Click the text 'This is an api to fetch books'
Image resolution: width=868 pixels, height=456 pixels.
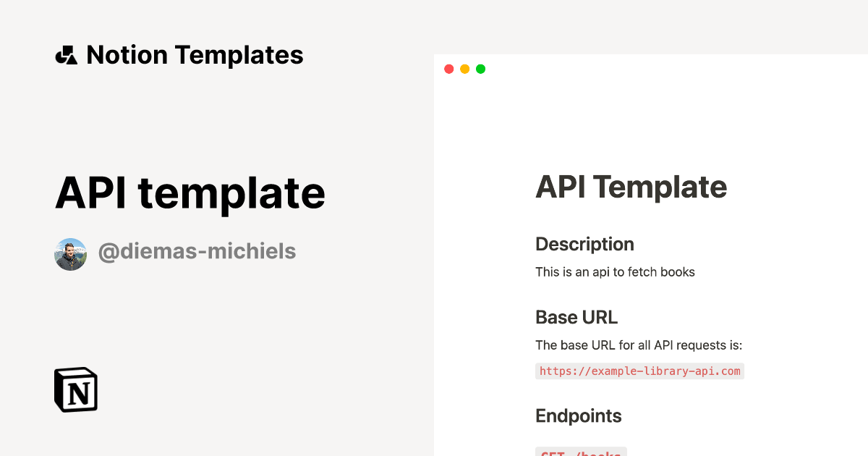click(615, 272)
